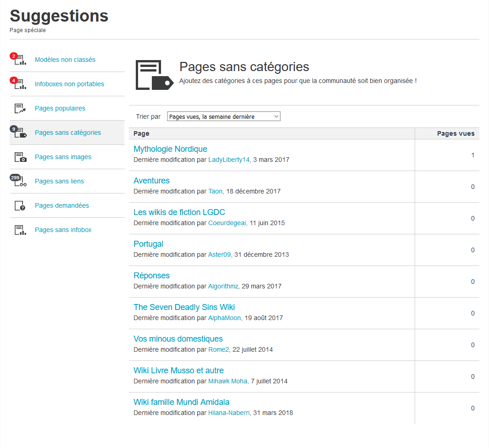
Task: Open The Seven Deadly Sins Wiki link
Action: point(184,307)
